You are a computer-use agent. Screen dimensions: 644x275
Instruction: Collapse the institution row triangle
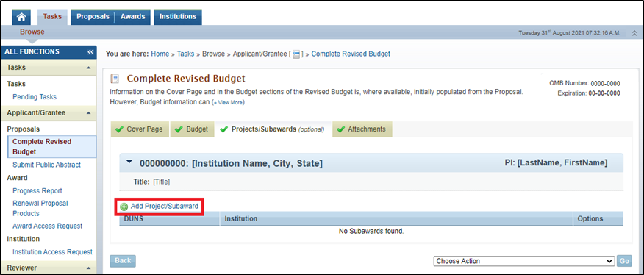(130, 162)
